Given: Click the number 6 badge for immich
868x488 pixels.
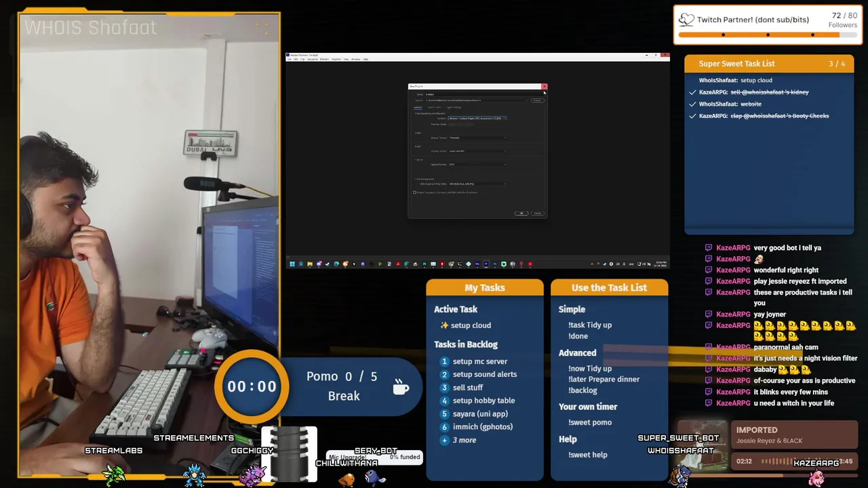Looking at the screenshot, I should pyautogui.click(x=444, y=427).
